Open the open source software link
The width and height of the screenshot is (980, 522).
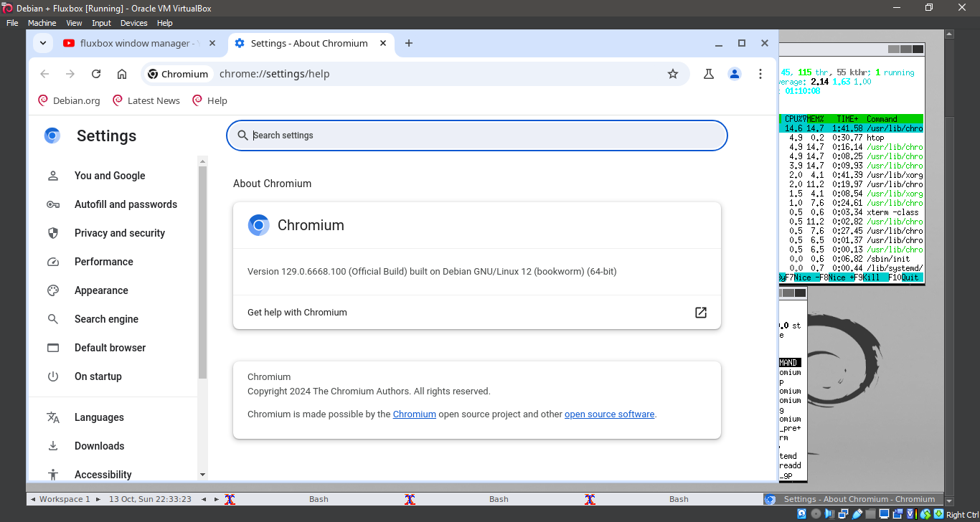click(x=609, y=414)
